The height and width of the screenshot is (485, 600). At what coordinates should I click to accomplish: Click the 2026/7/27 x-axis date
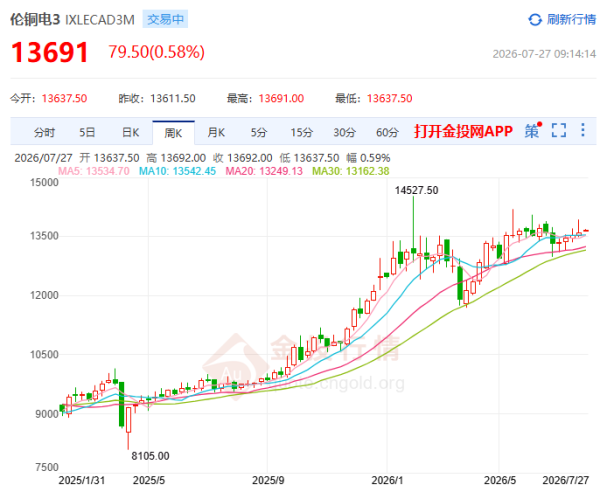(566, 480)
